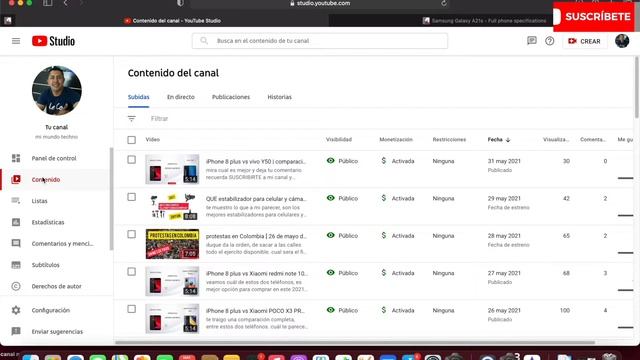Open the Configuración gear icon
Screen dimensions: 640x360
tap(16, 310)
